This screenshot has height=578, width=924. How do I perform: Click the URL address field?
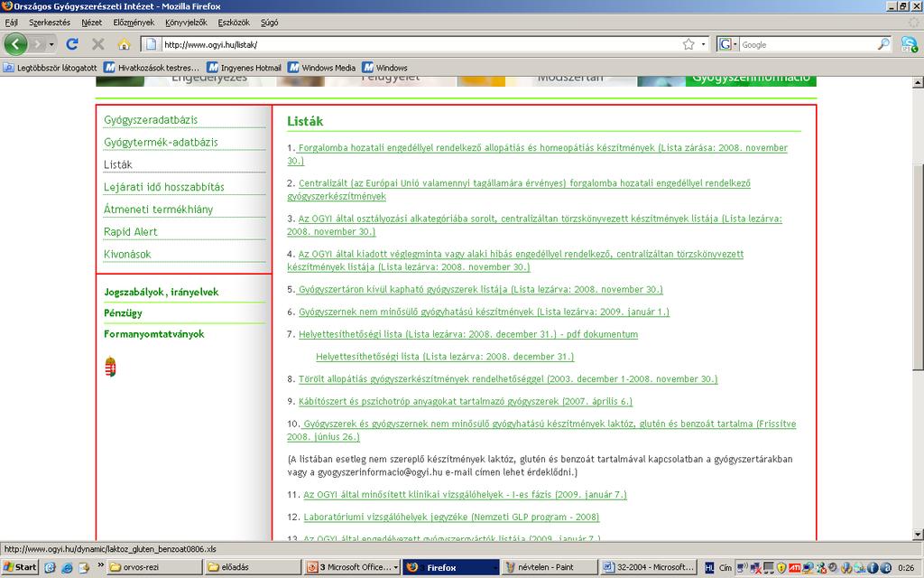[x=421, y=44]
